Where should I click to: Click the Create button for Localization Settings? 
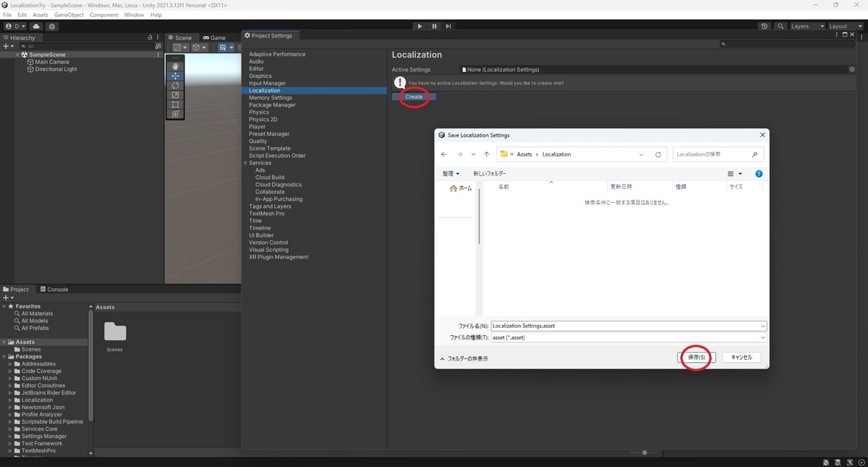[414, 96]
